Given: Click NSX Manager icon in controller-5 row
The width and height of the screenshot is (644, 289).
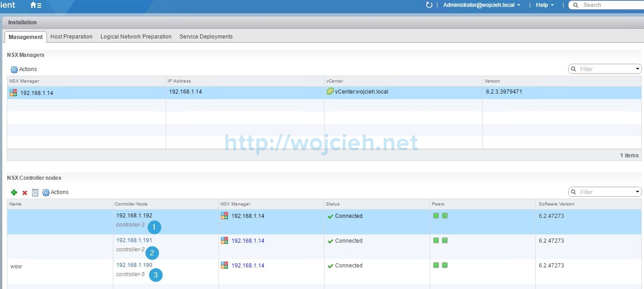Looking at the screenshot, I should (x=224, y=265).
